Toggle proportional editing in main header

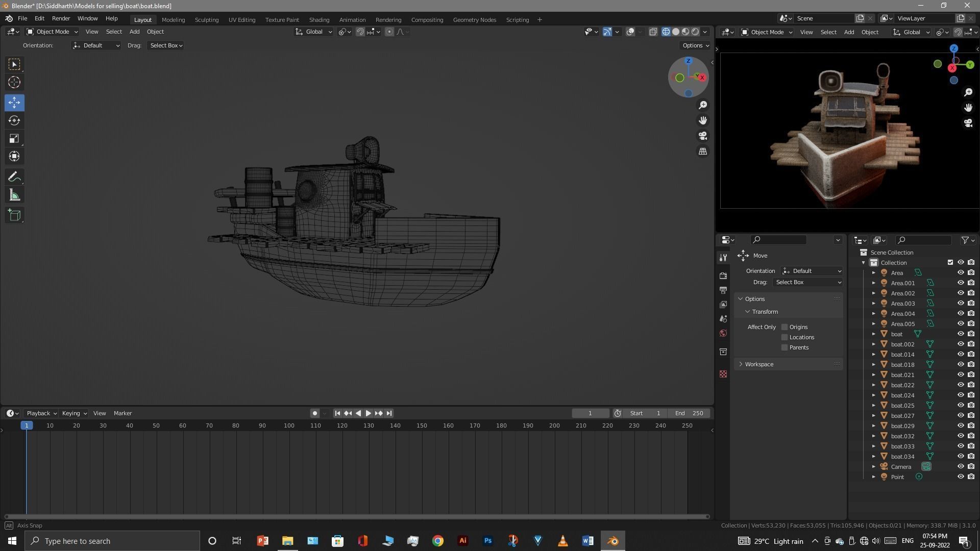389,32
